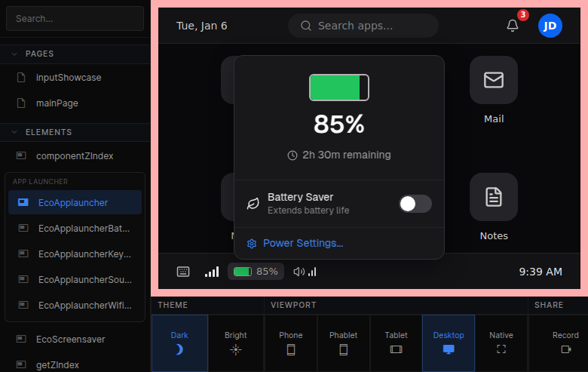Open Power Settings link
The image size is (588, 372).
point(302,243)
